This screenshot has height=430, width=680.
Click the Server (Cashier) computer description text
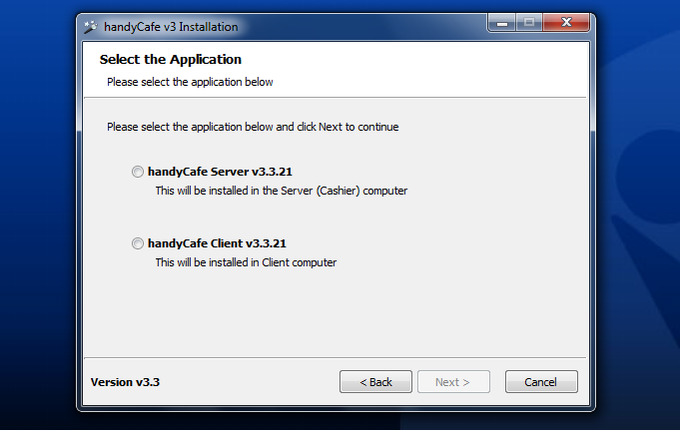pos(281,190)
